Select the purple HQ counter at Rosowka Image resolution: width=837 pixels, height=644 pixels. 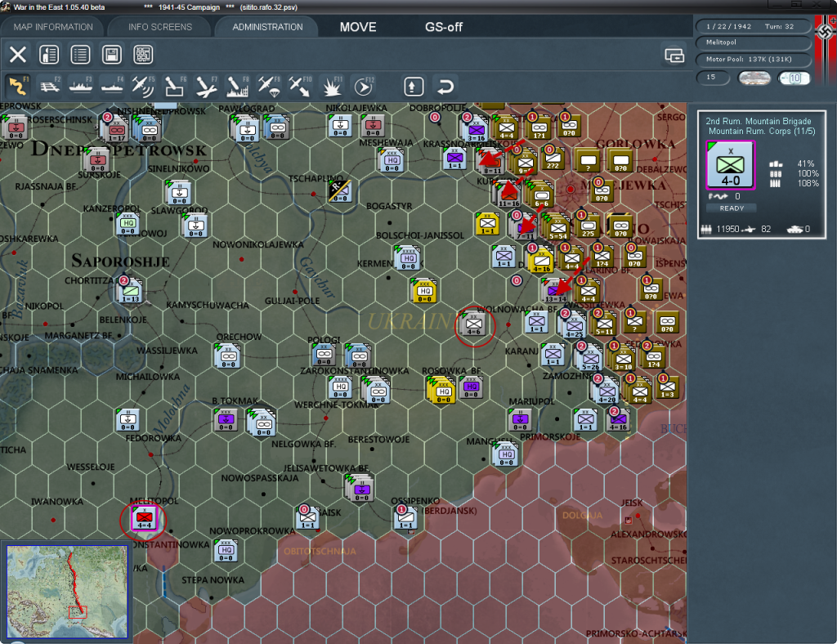[471, 387]
